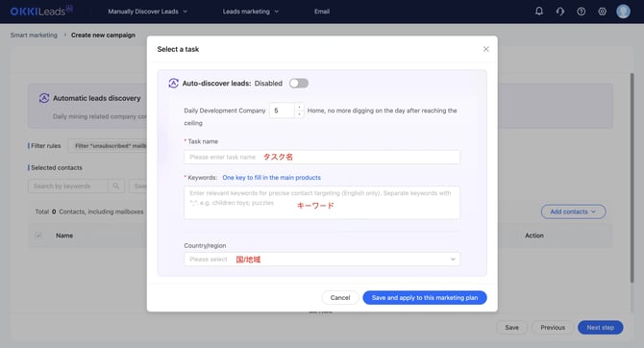Open the user avatar menu

(x=623, y=12)
